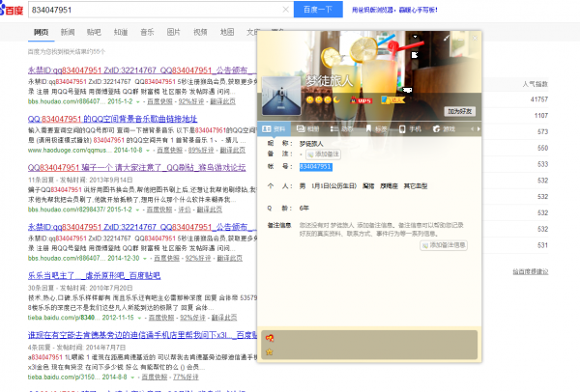Expand the arrow next to date 2012-11-15
This screenshot has width=580, height=392.
pyautogui.click(x=139, y=318)
